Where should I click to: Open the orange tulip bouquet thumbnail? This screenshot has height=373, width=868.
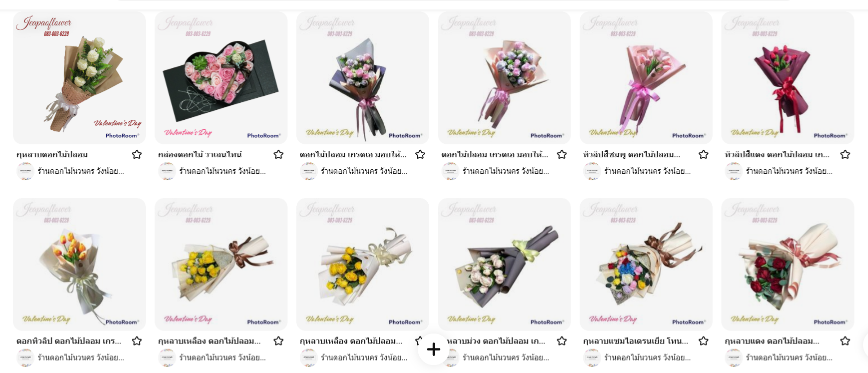[79, 264]
